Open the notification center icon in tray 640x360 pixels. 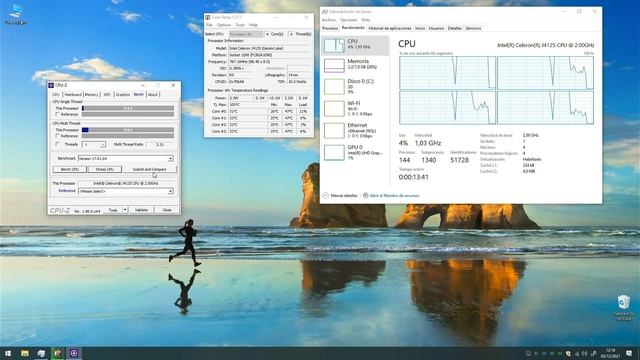point(629,353)
